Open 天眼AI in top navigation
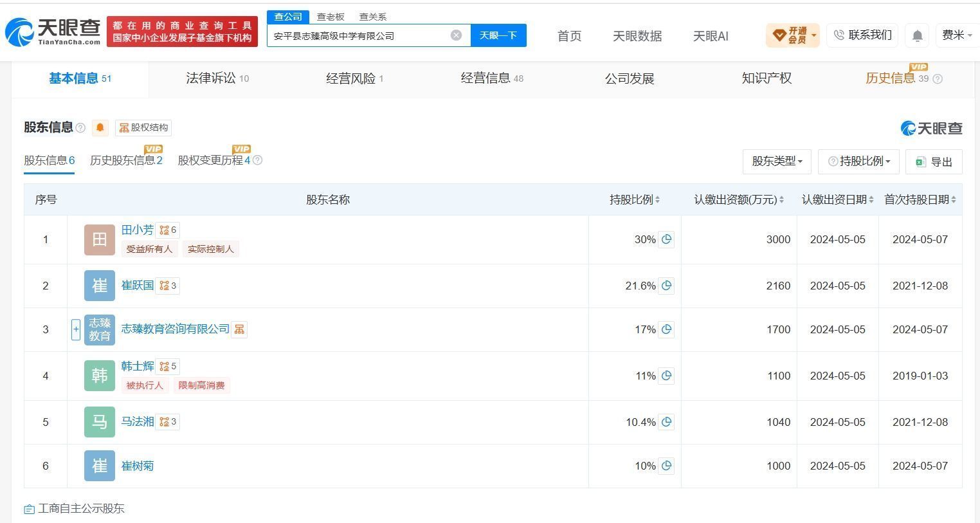Viewport: 980px width, 523px height. [x=711, y=36]
